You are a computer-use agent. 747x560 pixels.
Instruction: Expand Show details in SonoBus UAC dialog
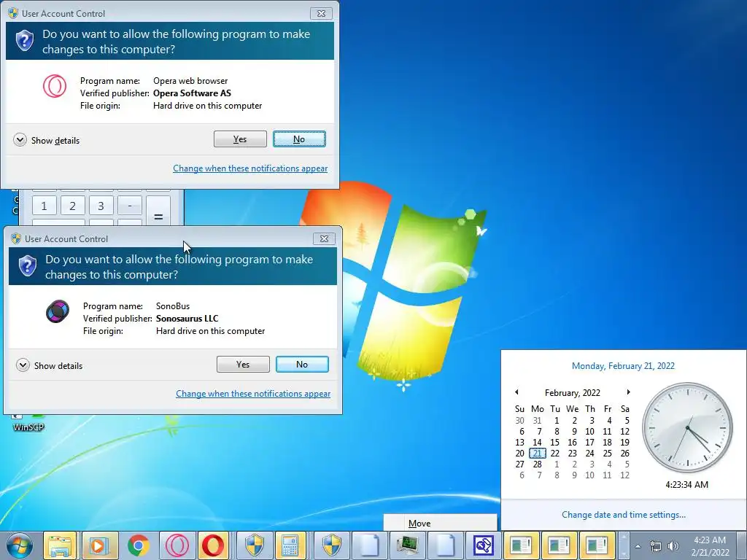[x=50, y=366]
